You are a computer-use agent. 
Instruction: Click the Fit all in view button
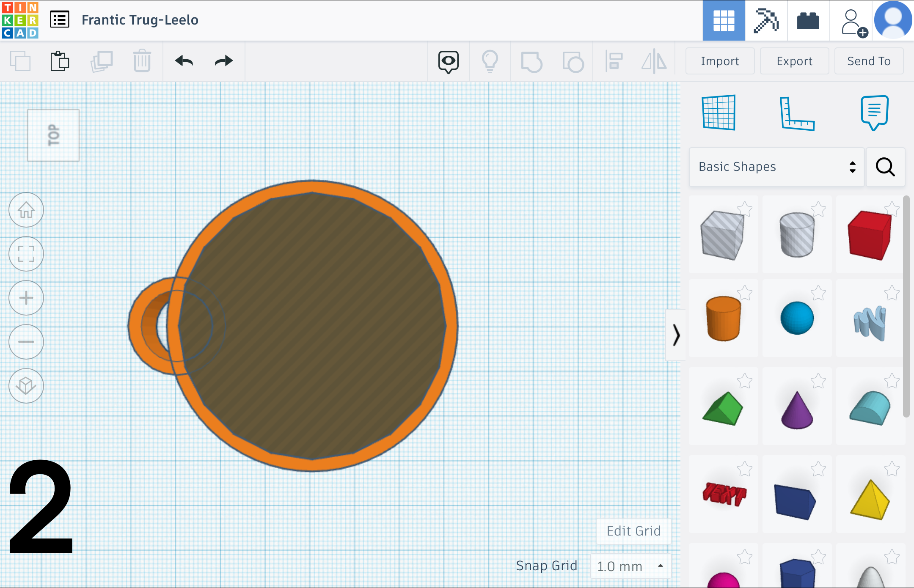click(26, 254)
